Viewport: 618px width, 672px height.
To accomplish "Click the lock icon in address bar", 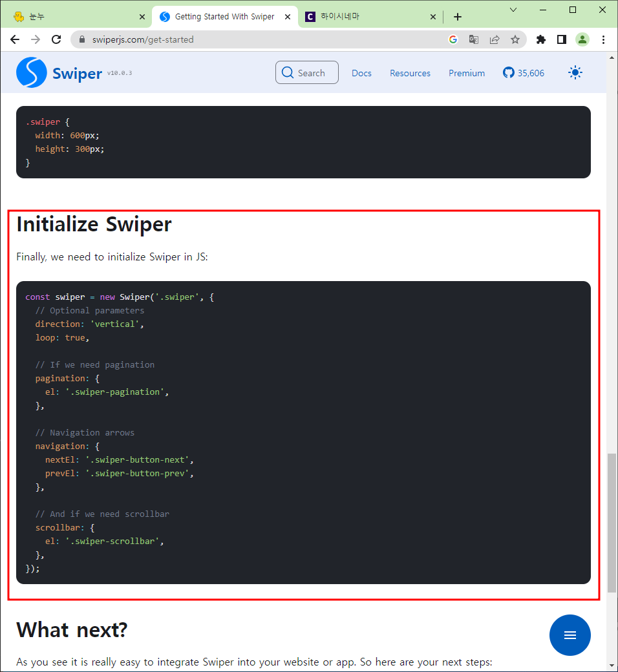I will click(x=82, y=39).
